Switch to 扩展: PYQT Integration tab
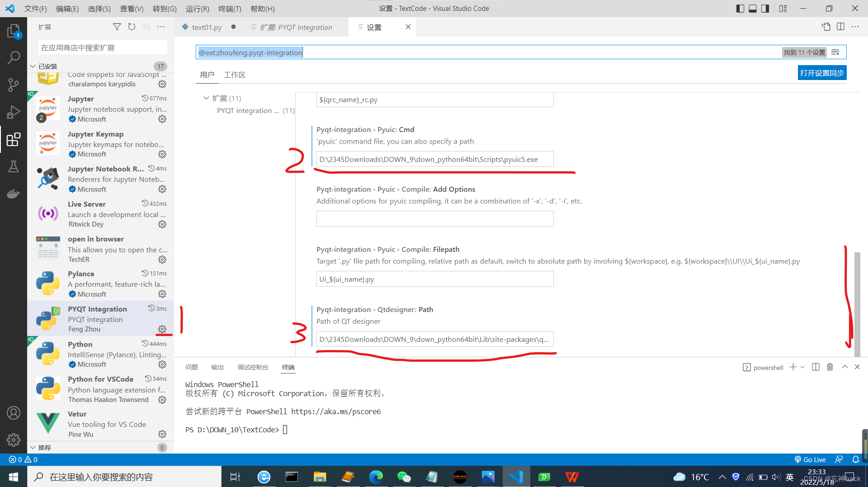The width and height of the screenshot is (868, 487). [296, 27]
